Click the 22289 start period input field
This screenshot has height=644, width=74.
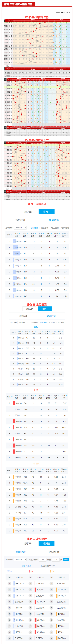click(x=42, y=560)
